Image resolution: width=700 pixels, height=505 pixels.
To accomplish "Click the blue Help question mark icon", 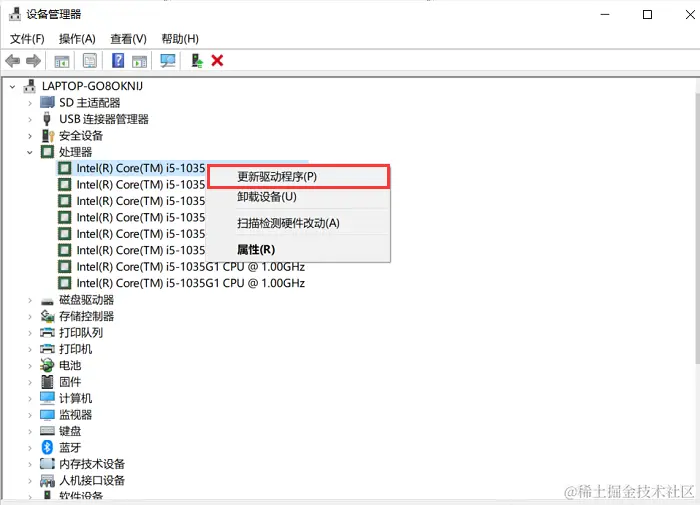I will coord(118,60).
